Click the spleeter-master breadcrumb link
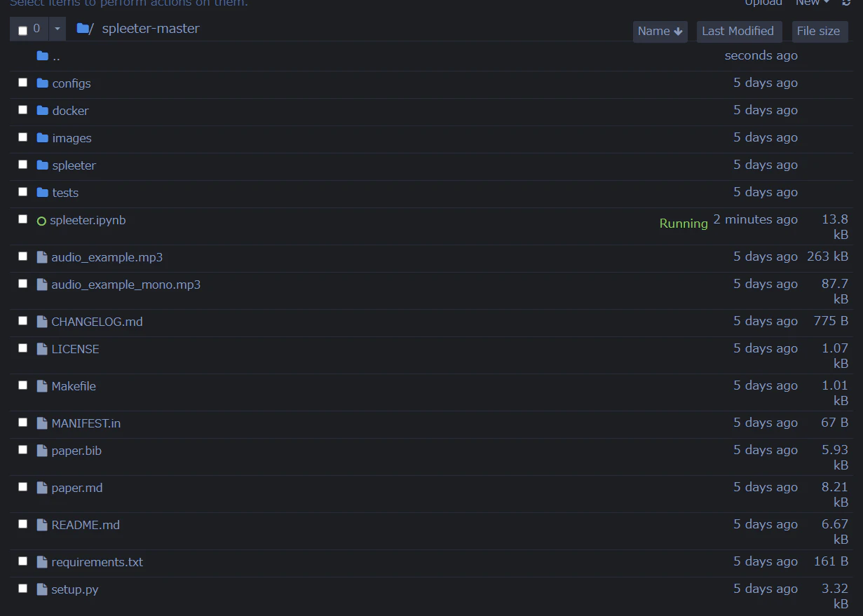Viewport: 863px width, 616px height. (151, 29)
